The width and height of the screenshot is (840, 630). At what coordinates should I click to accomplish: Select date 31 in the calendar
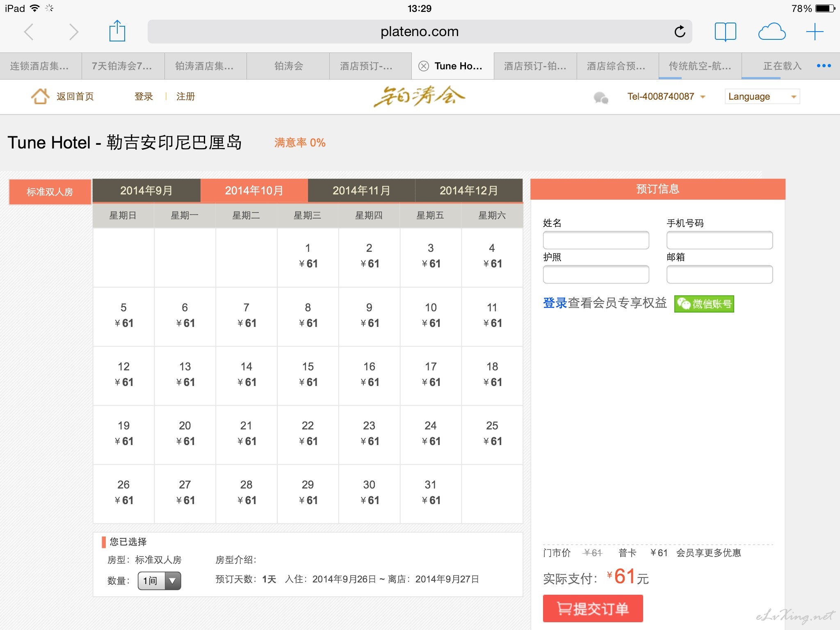tap(431, 493)
